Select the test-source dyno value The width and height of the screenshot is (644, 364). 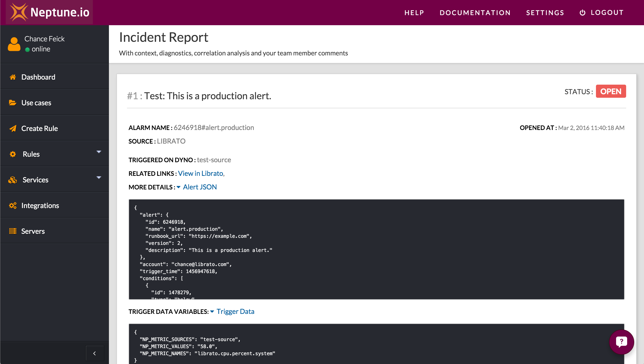click(214, 160)
